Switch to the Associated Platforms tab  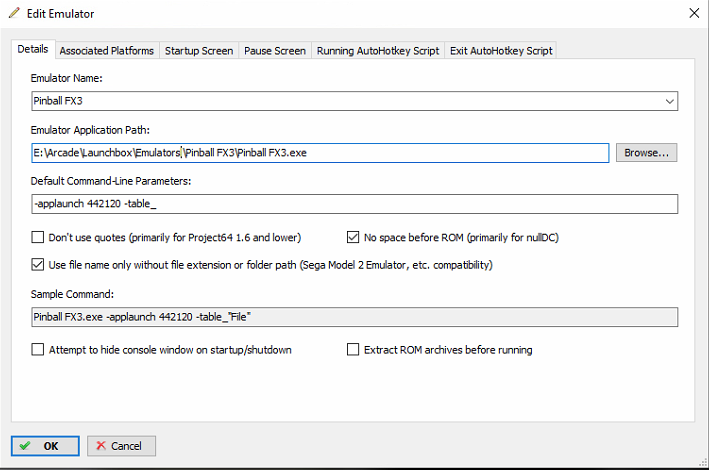point(107,51)
